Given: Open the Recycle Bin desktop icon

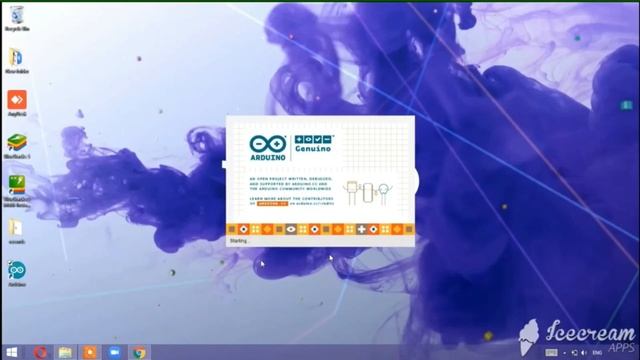Looking at the screenshot, I should [x=17, y=19].
